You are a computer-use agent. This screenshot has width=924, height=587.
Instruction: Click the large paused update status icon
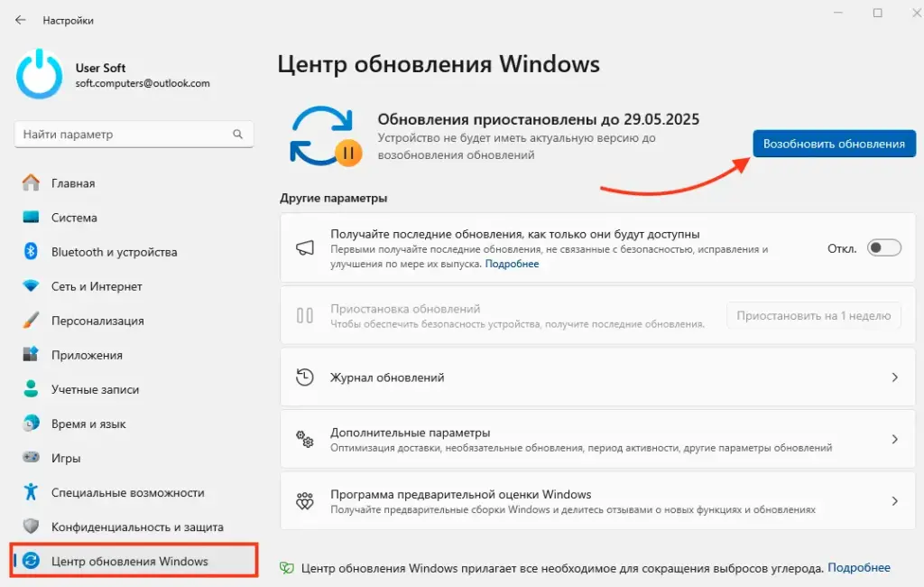tap(326, 136)
